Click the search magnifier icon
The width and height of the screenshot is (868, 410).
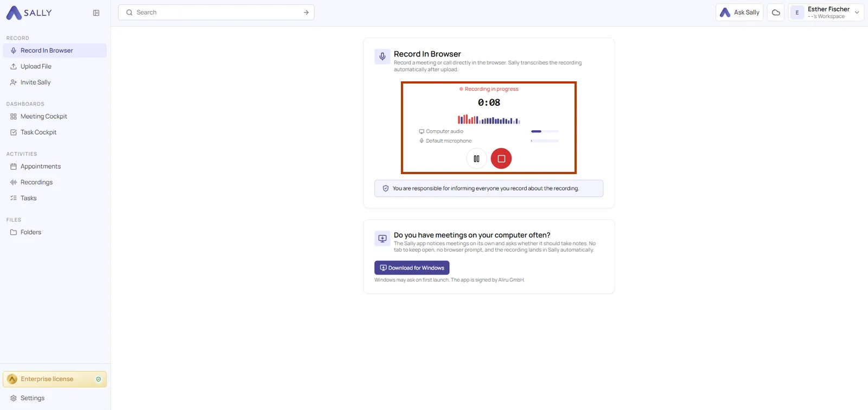point(129,12)
